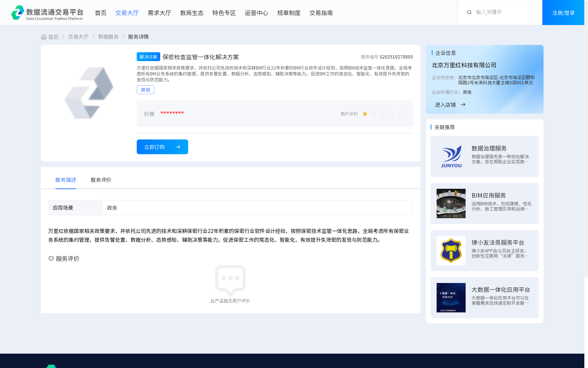Open the 规章制度 menu item
This screenshot has width=588, height=368.
coord(289,13)
